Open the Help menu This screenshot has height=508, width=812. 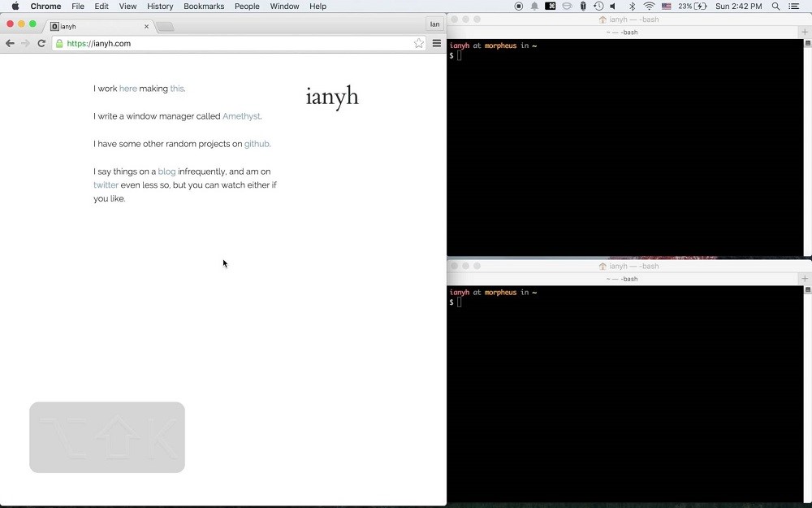pos(317,7)
